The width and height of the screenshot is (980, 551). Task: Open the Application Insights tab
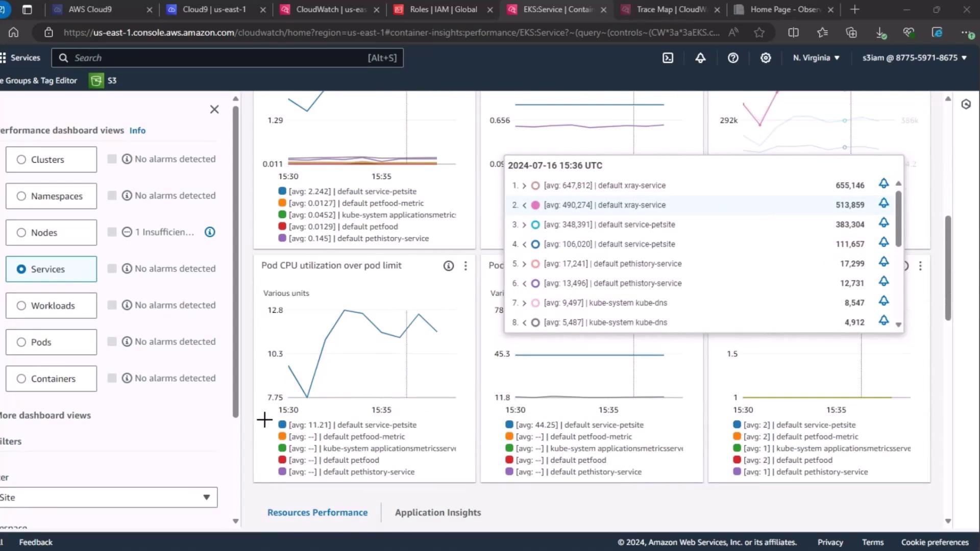(438, 513)
